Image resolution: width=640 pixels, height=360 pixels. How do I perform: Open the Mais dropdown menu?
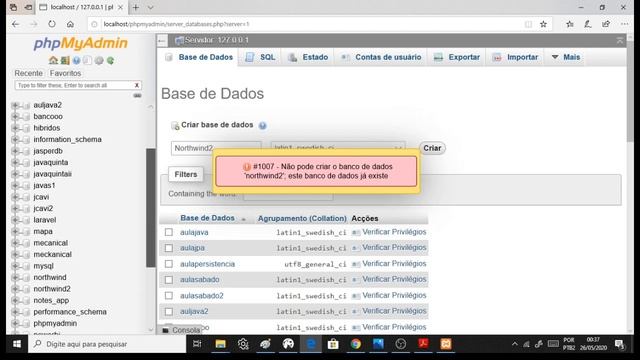(566, 57)
